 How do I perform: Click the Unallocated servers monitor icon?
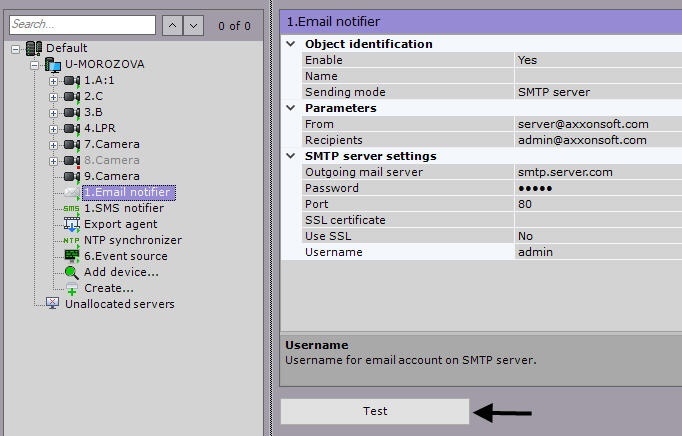coord(52,304)
